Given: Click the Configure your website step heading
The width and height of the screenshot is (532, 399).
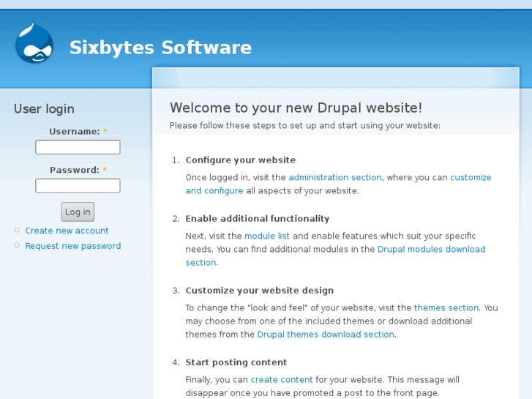Looking at the screenshot, I should pos(241,160).
